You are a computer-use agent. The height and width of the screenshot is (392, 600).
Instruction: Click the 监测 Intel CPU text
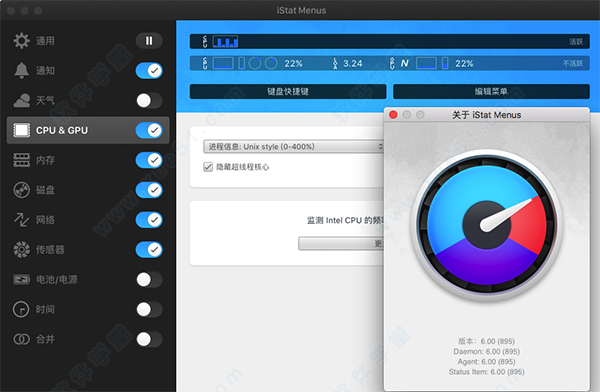(x=346, y=220)
